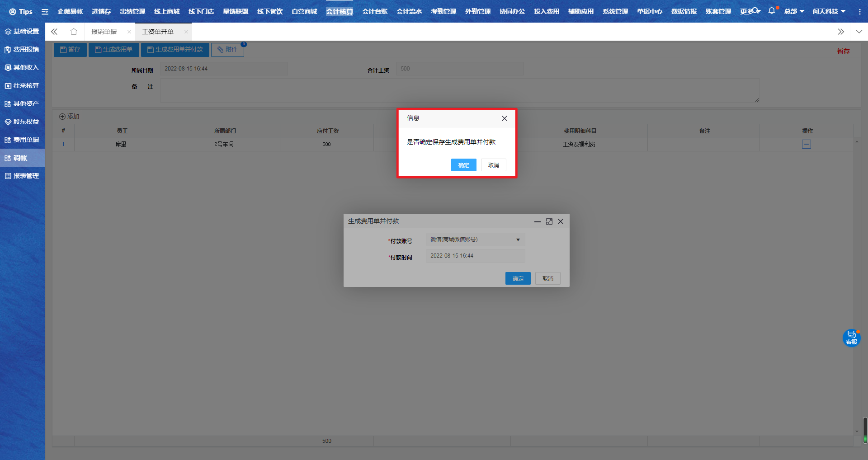Open the 问天科技 account dropdown

click(829, 11)
